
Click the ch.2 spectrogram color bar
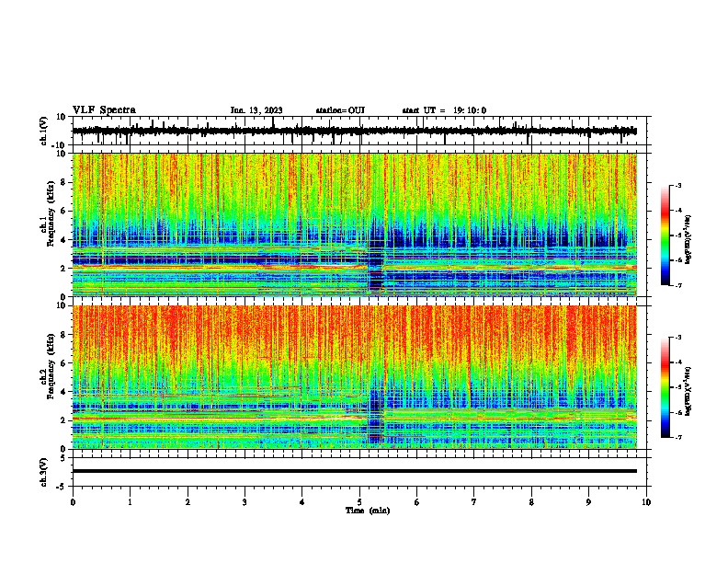665,387
